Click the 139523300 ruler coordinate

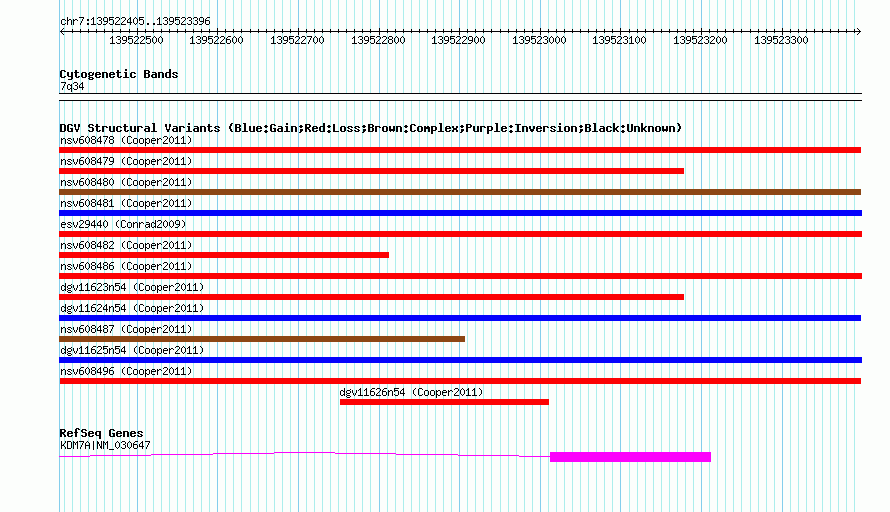[782, 40]
